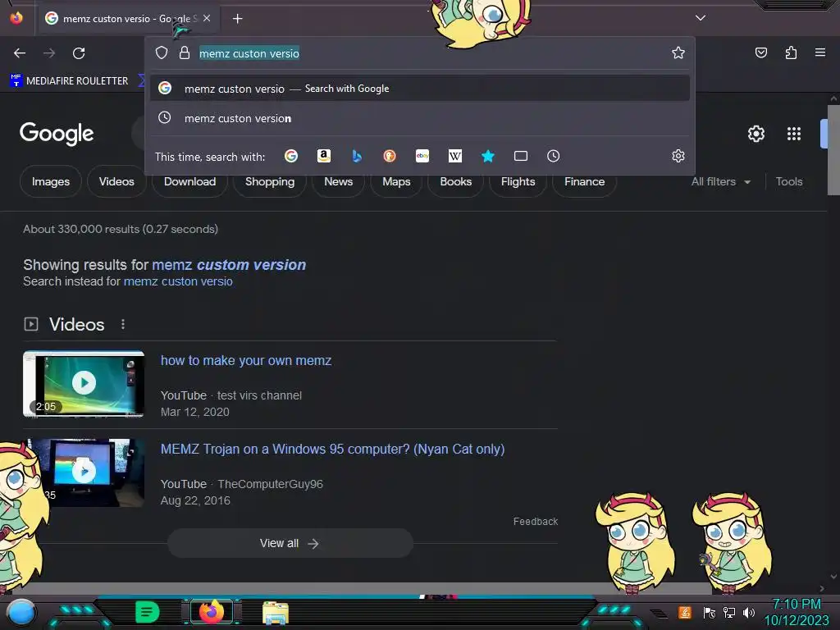Screen dimensions: 840x630
Task: Search this time with Wikipedia
Action: point(454,156)
